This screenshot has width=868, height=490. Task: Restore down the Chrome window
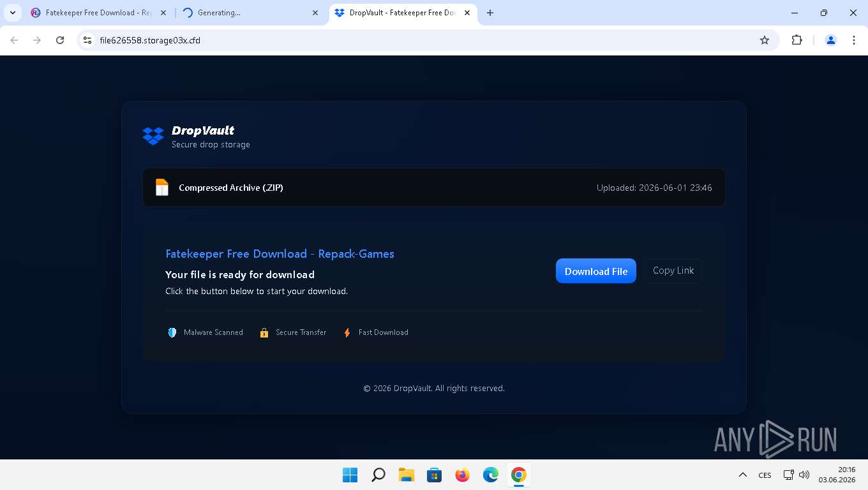coord(824,13)
